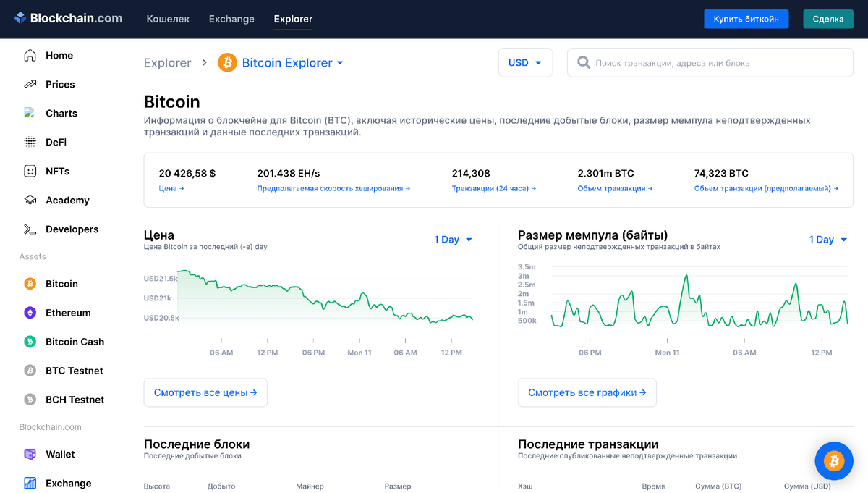Click the 2.301m BTC volume value
Screen dimensions: 868x493
coord(605,173)
